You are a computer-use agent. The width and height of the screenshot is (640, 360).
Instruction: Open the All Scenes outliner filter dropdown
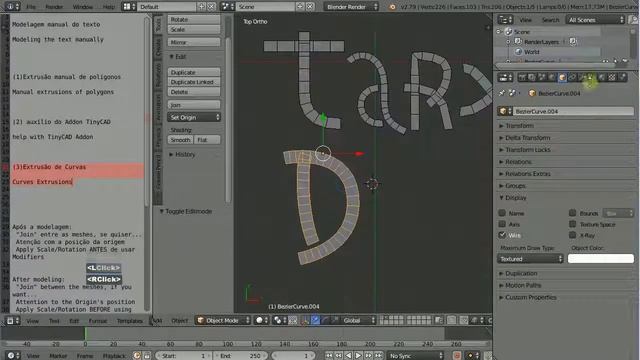595,20
